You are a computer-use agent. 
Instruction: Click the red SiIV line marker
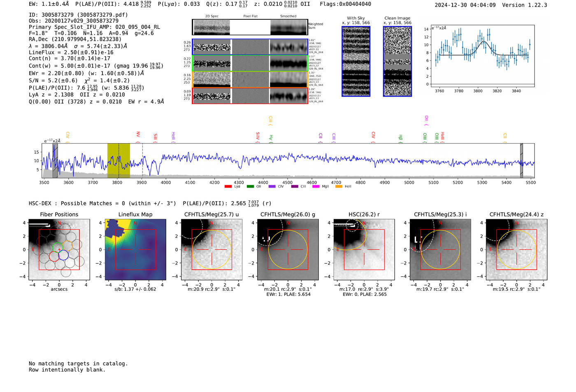pyautogui.click(x=258, y=137)
